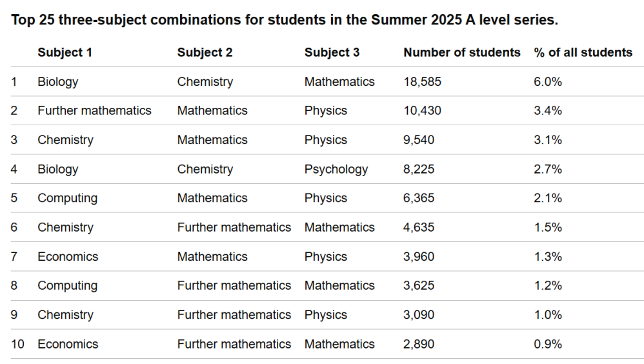The width and height of the screenshot is (644, 364).
Task: Click Psychology in row 4
Action: 336,169
